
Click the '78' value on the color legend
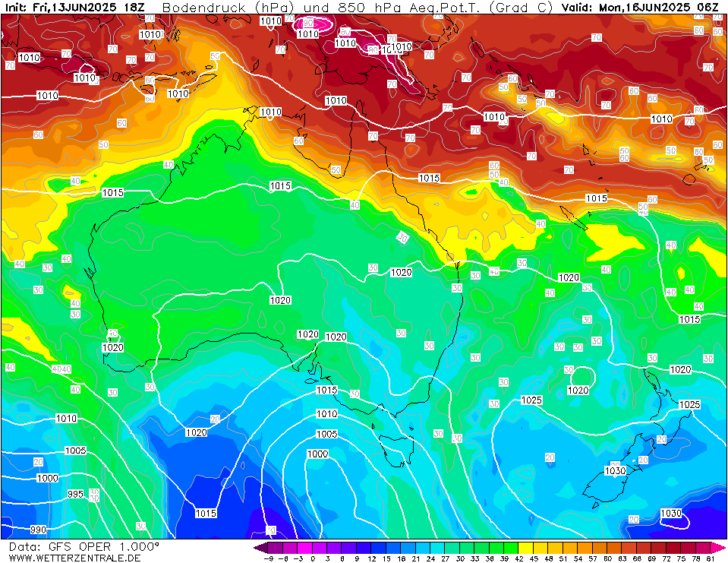click(695, 558)
